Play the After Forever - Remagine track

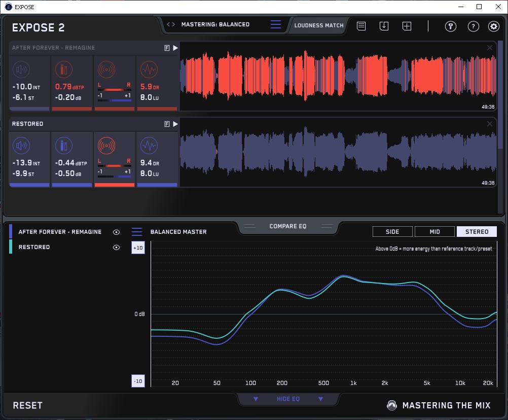(175, 48)
